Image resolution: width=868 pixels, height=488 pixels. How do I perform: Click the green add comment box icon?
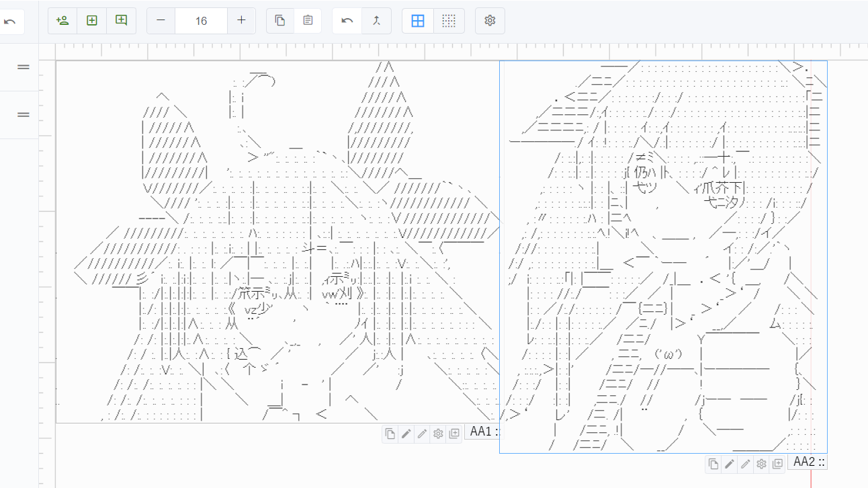pyautogui.click(x=121, y=21)
